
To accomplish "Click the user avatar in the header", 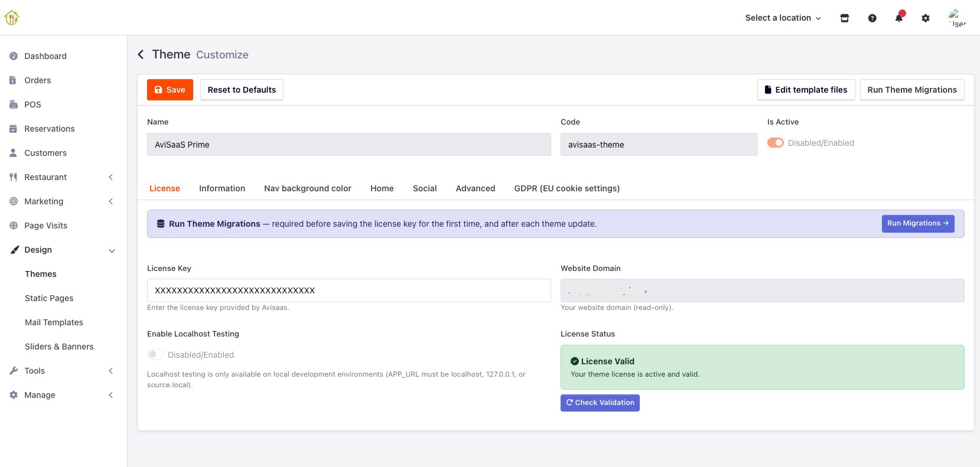I will click(x=957, y=18).
